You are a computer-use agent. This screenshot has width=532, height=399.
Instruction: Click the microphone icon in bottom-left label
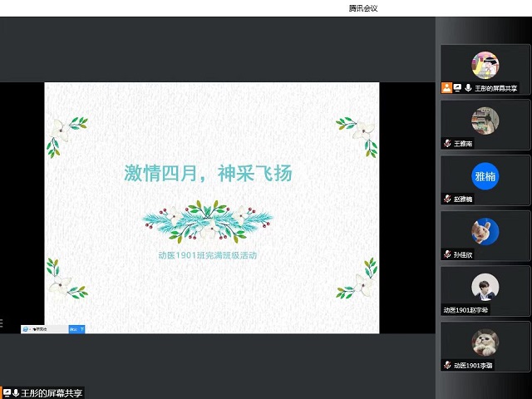(x=16, y=393)
